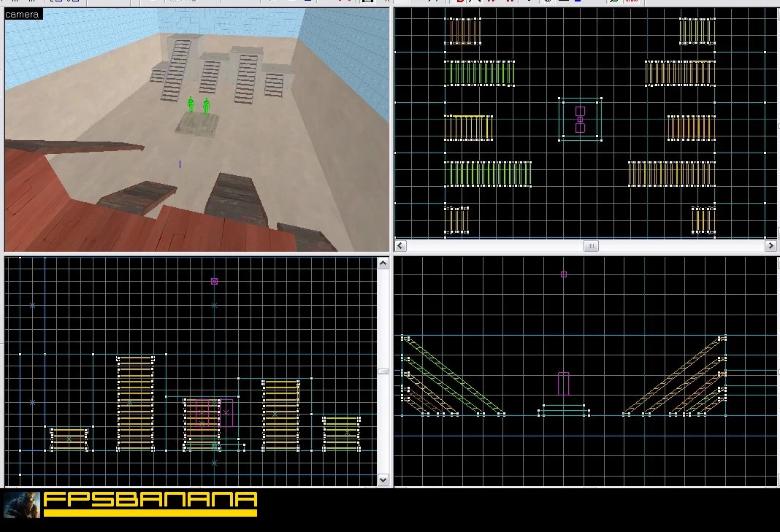
Task: Select the pallet platform under the player figures
Action: [x=196, y=123]
